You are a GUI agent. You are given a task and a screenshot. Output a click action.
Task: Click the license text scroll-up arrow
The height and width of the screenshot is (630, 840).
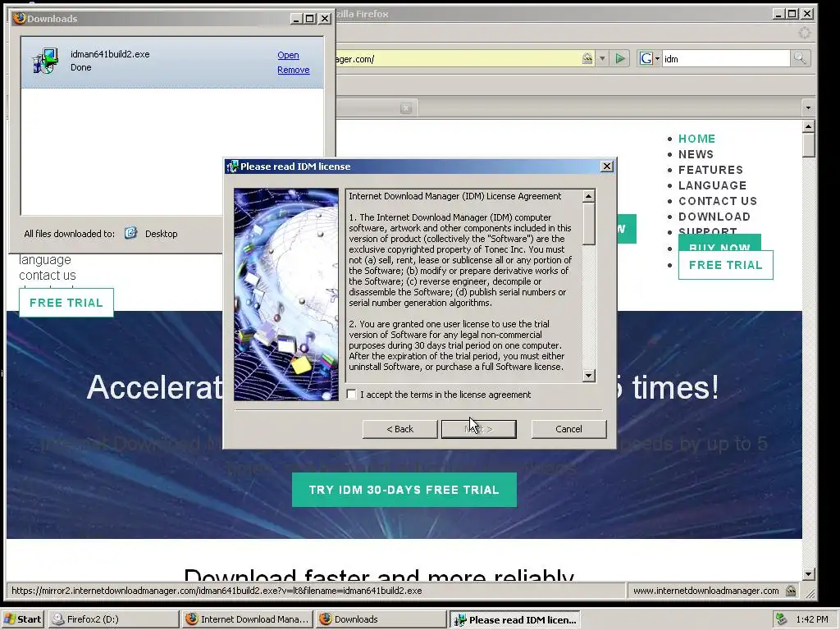click(589, 196)
